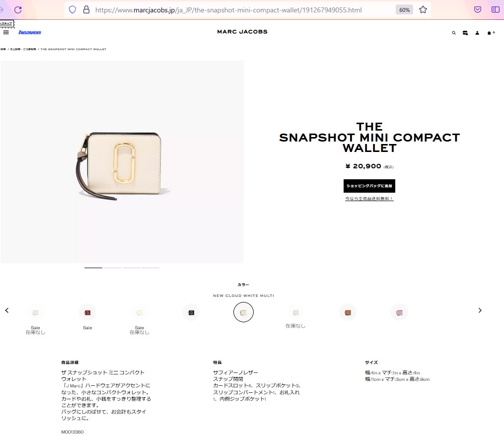
Task: Click the heaven logo link
Action: point(30,32)
